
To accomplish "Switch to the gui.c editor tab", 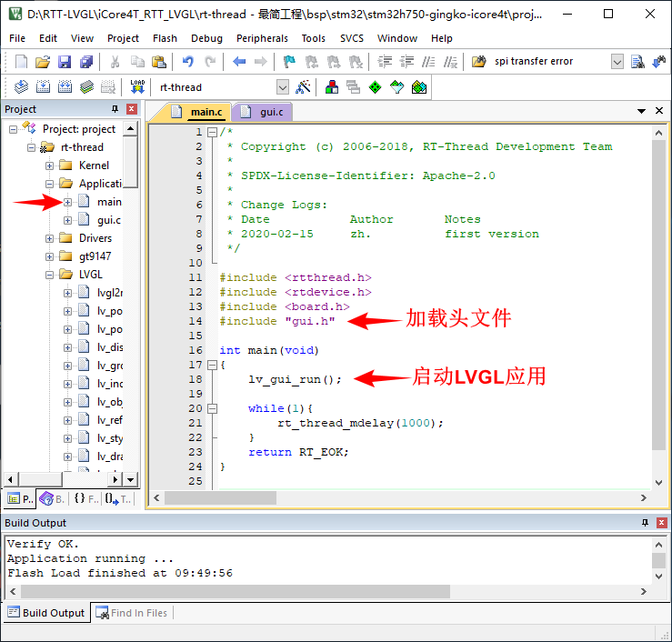I will pos(264,112).
